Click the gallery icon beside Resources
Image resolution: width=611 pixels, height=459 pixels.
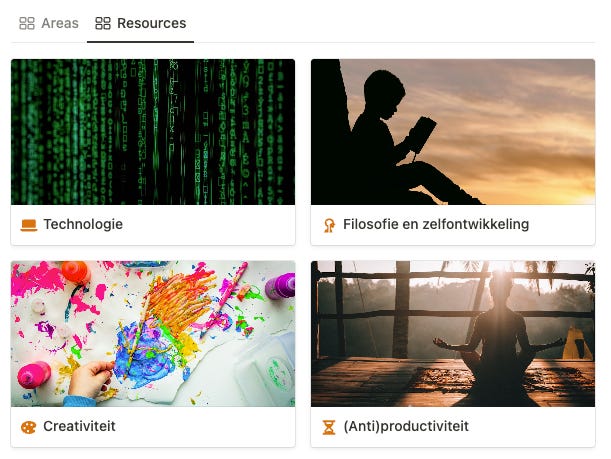pos(103,23)
